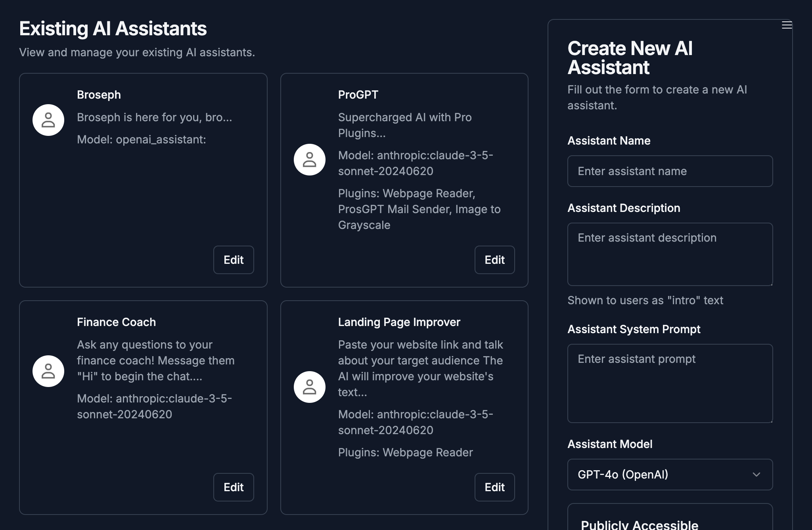Click the Assistant System Prompt textarea
812x530 pixels.
670,383
